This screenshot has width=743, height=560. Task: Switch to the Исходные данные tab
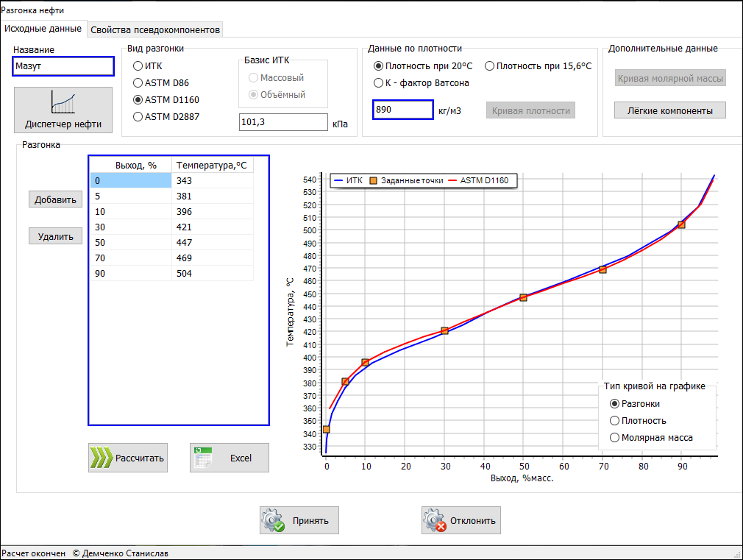pos(43,29)
